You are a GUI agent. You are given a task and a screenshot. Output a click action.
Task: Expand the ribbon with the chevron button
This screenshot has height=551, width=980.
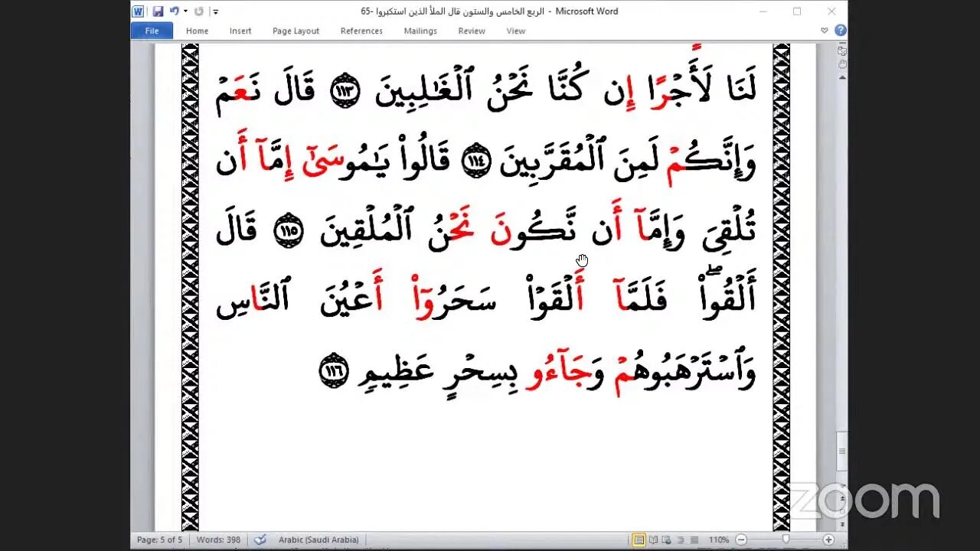click(825, 31)
